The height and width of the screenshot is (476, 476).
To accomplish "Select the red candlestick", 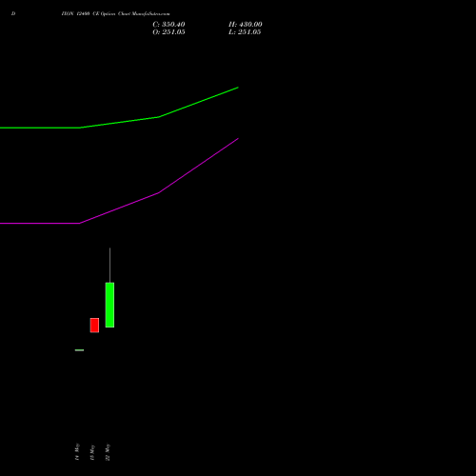I will point(94,326).
